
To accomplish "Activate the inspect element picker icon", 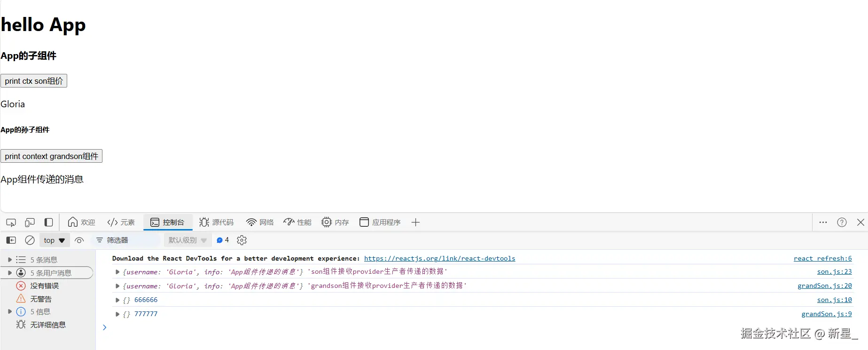I will pyautogui.click(x=11, y=223).
